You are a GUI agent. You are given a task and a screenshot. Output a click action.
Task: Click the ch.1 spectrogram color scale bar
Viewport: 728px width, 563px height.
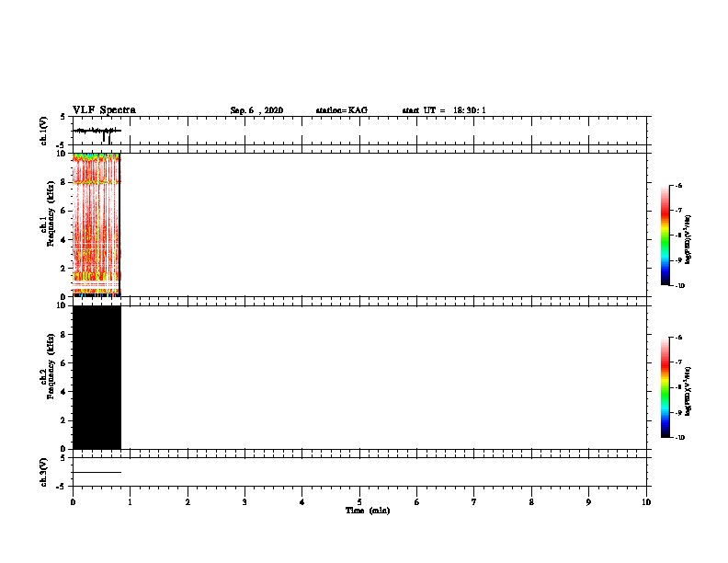pos(665,236)
